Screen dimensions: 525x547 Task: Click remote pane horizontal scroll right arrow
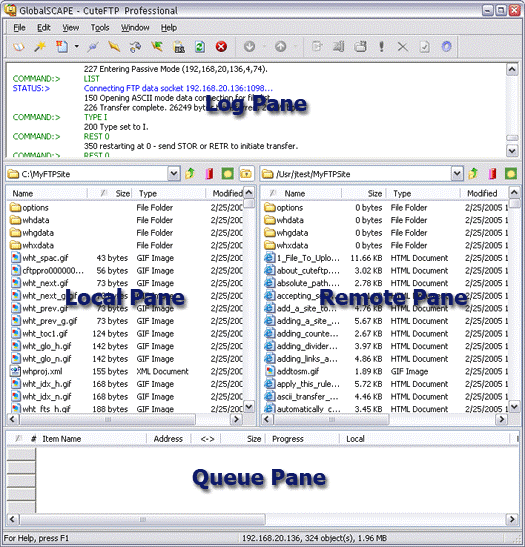pos(502,419)
